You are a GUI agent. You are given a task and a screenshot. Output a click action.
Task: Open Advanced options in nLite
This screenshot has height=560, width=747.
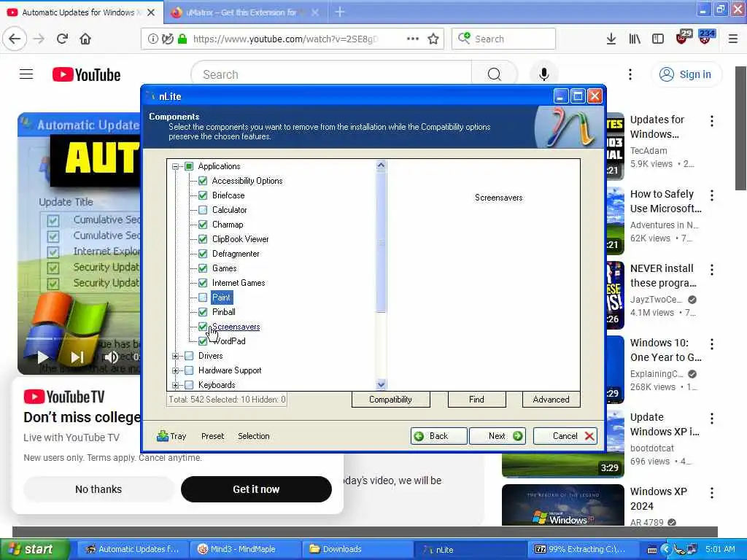[x=551, y=400]
